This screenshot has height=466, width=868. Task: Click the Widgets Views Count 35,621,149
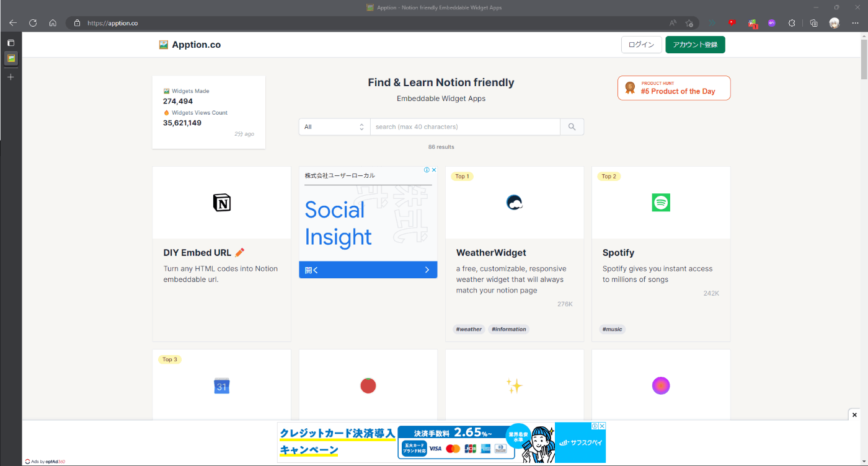click(x=182, y=123)
